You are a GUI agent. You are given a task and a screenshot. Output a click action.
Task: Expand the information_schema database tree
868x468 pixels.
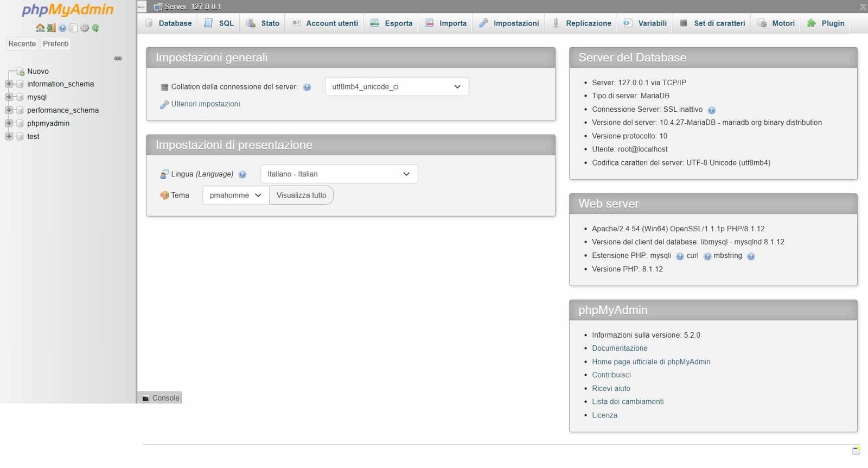coord(9,84)
